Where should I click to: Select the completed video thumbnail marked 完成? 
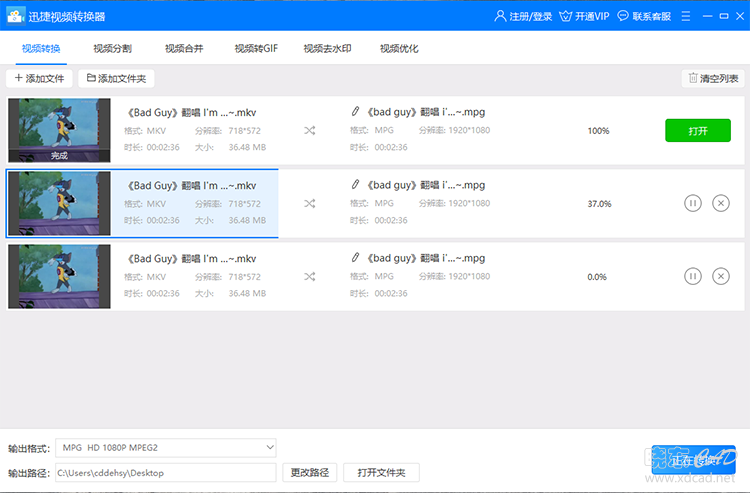tap(59, 130)
